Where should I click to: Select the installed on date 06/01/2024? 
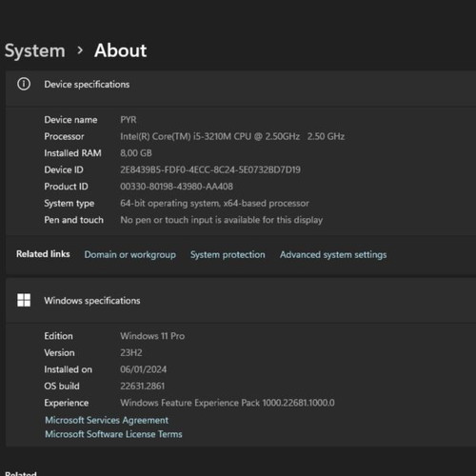(144, 369)
